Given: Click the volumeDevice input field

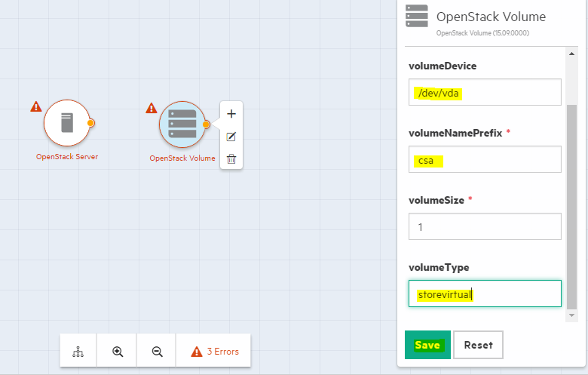Looking at the screenshot, I should point(485,92).
